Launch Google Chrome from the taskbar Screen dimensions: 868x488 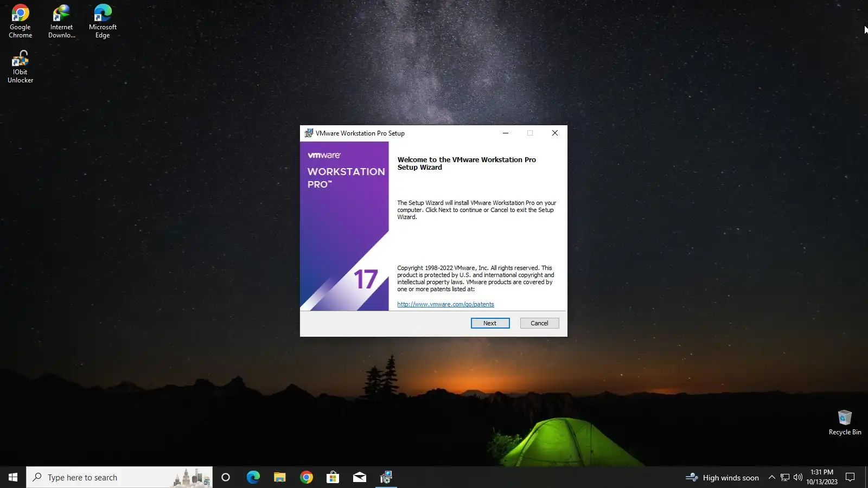tap(306, 477)
